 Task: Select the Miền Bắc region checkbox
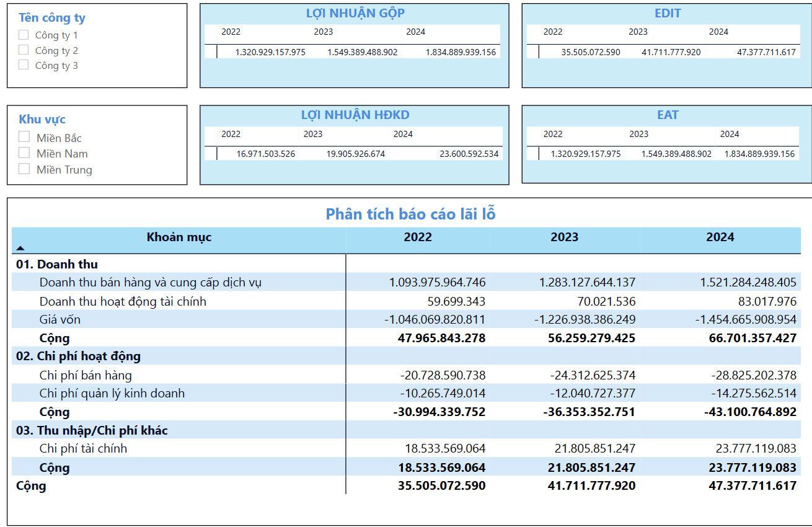point(24,137)
